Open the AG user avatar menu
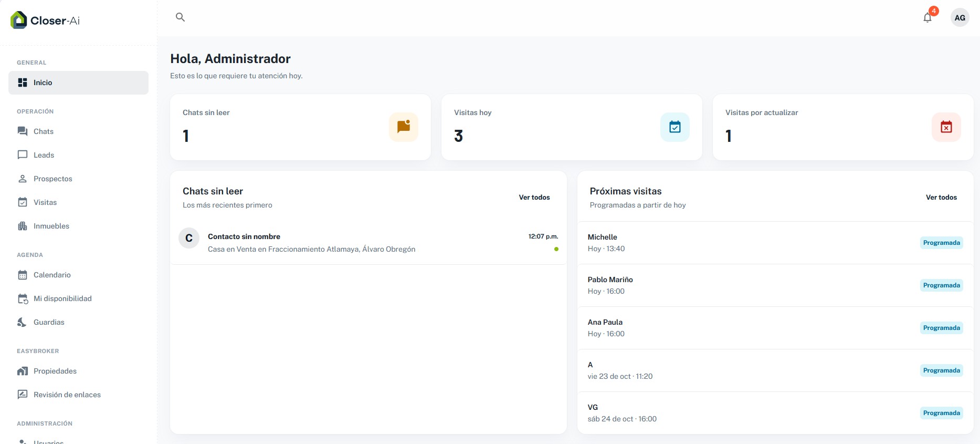980x444 pixels. click(x=960, y=18)
